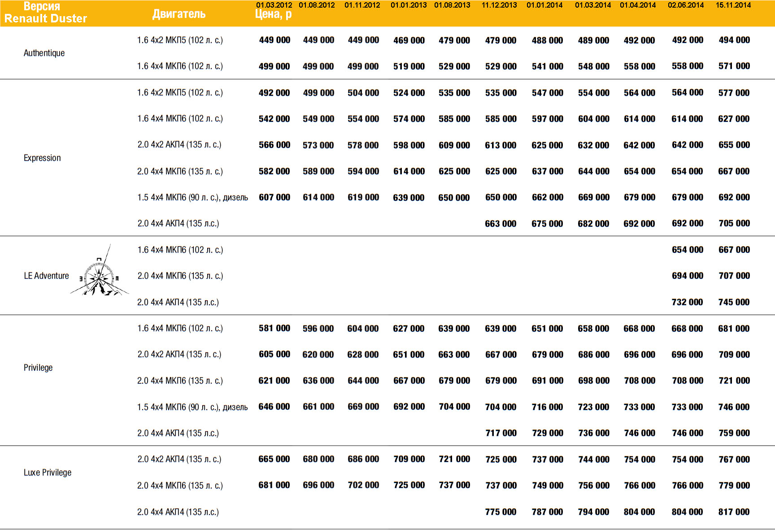This screenshot has width=775, height=532.
Task: Click price 663 000 in Expression row
Action: click(x=501, y=224)
